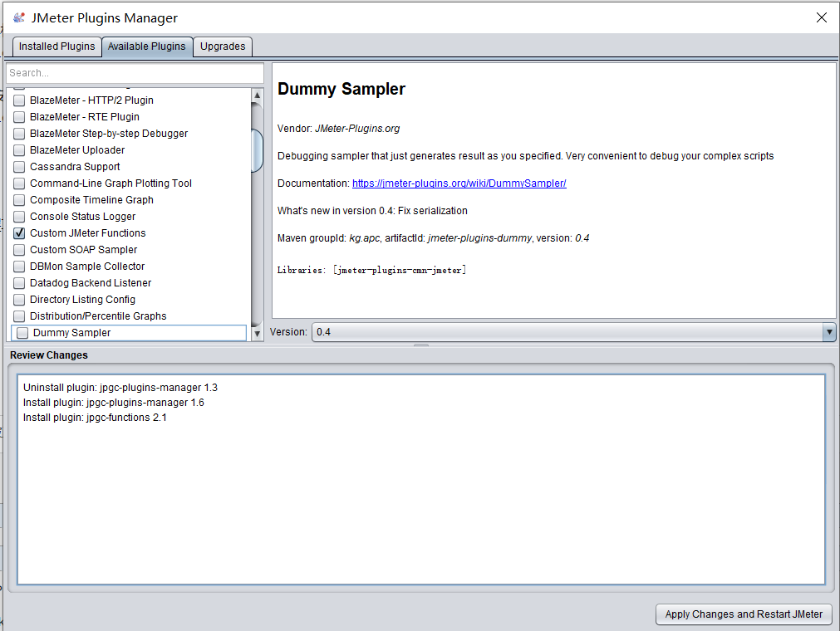This screenshot has height=631, width=840.
Task: Close the JMeter Plugins Manager window
Action: (821, 17)
